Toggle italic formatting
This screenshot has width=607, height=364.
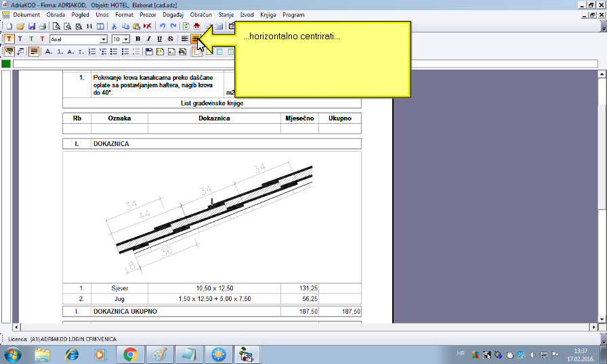click(x=148, y=39)
